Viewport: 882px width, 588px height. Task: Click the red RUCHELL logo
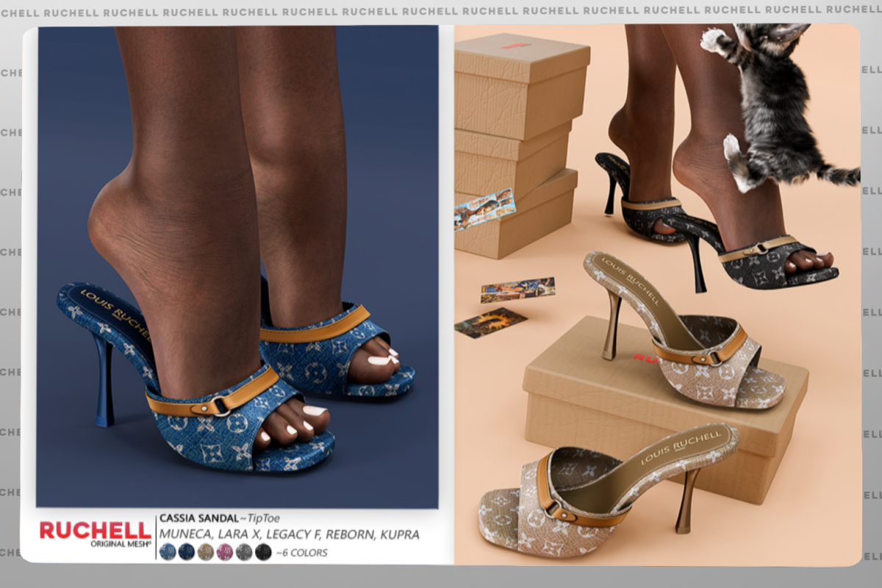(x=96, y=530)
